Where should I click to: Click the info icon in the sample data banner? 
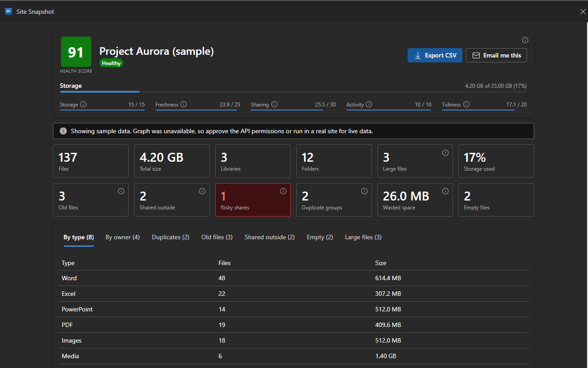coord(63,131)
